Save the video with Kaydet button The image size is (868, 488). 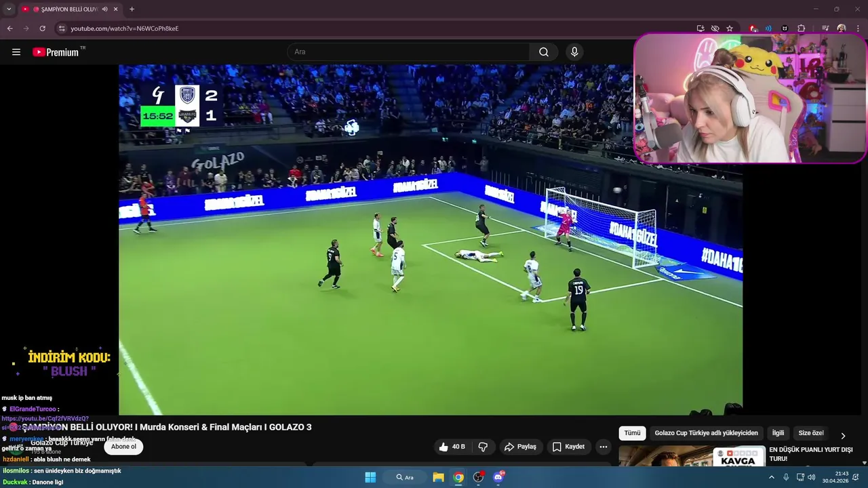pos(568,447)
